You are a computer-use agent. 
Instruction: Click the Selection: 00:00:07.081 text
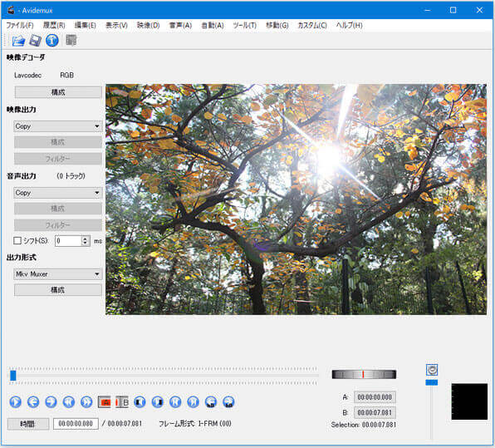tap(363, 425)
